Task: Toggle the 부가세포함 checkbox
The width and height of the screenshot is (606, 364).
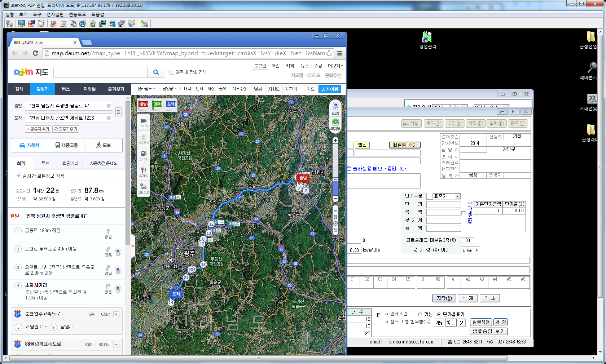Action: 464,213
